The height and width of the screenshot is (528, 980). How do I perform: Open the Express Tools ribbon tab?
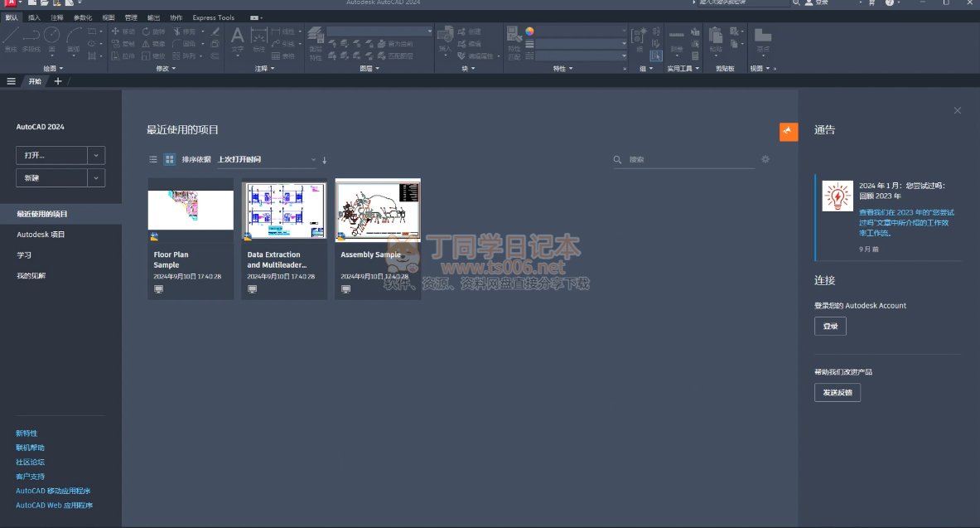213,17
